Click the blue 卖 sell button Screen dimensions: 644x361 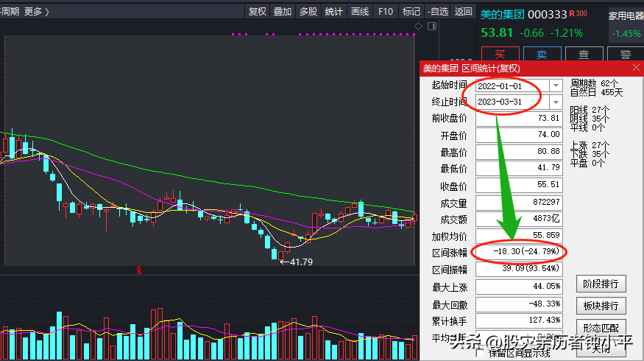coord(542,55)
